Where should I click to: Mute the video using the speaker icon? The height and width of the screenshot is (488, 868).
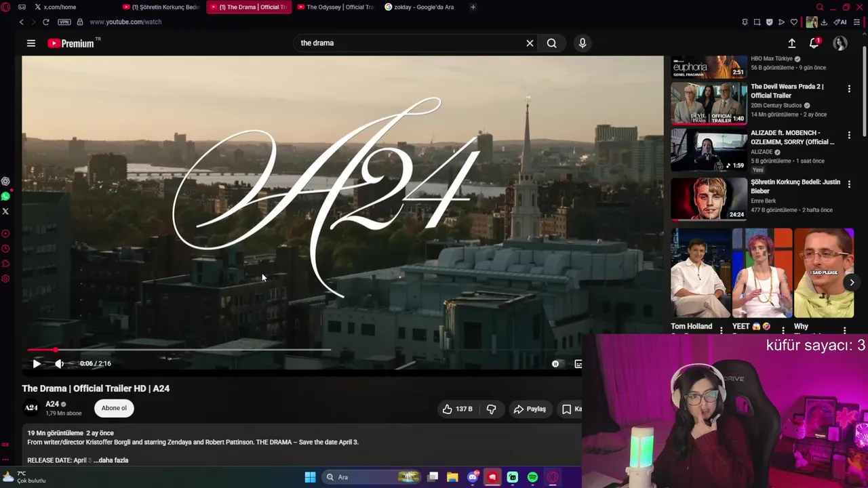[60, 364]
